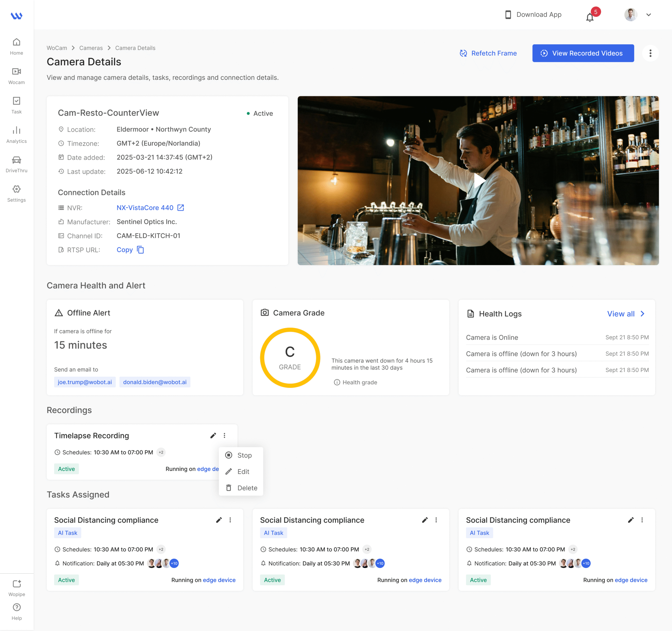Open Settings in the sidebar

pyautogui.click(x=16, y=194)
